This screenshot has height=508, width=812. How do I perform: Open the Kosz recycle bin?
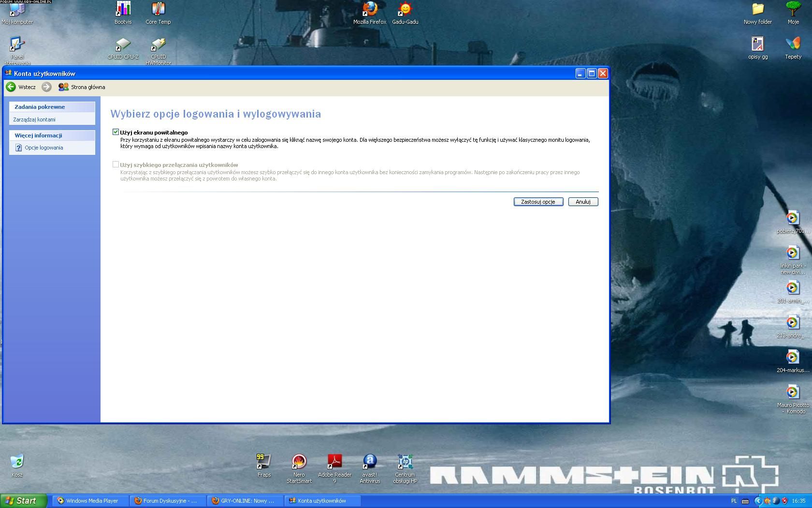(17, 462)
